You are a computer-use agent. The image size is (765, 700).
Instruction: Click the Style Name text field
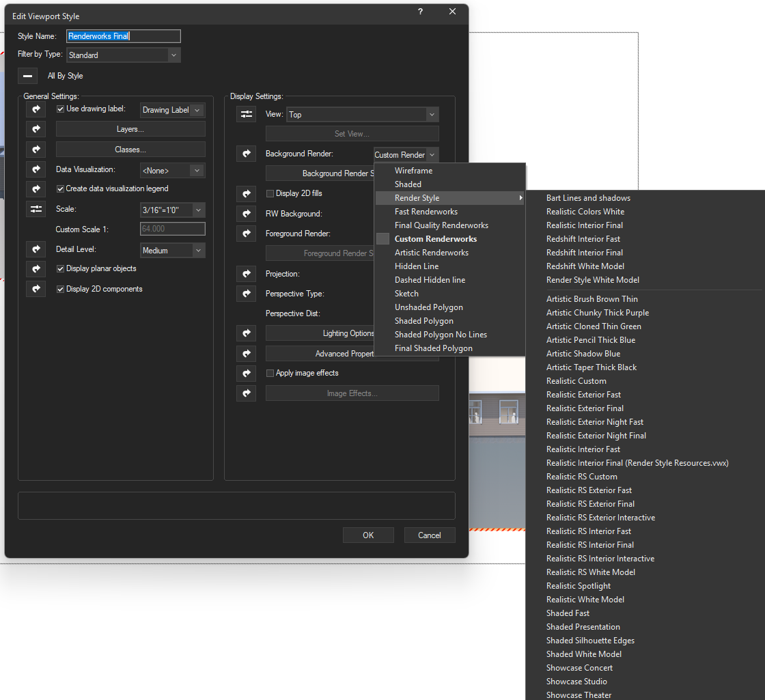(123, 36)
